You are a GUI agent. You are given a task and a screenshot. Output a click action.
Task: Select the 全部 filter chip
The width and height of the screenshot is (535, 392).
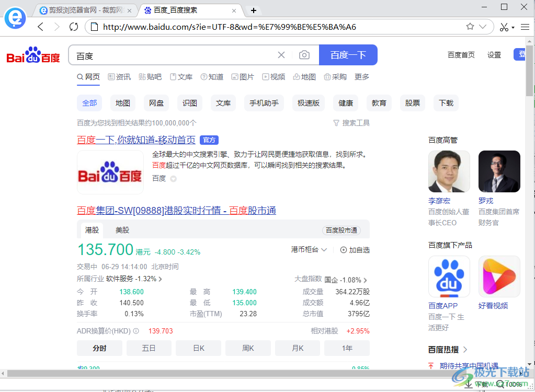point(89,103)
